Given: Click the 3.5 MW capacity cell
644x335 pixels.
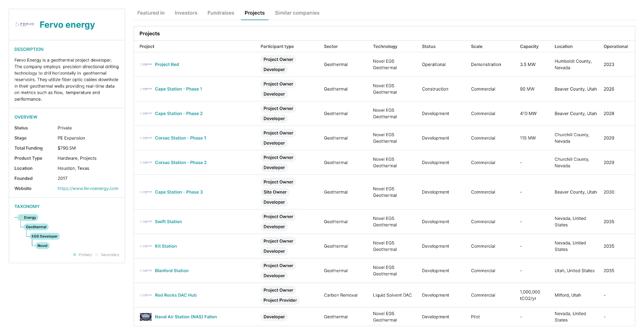Looking at the screenshot, I should (x=528, y=64).
